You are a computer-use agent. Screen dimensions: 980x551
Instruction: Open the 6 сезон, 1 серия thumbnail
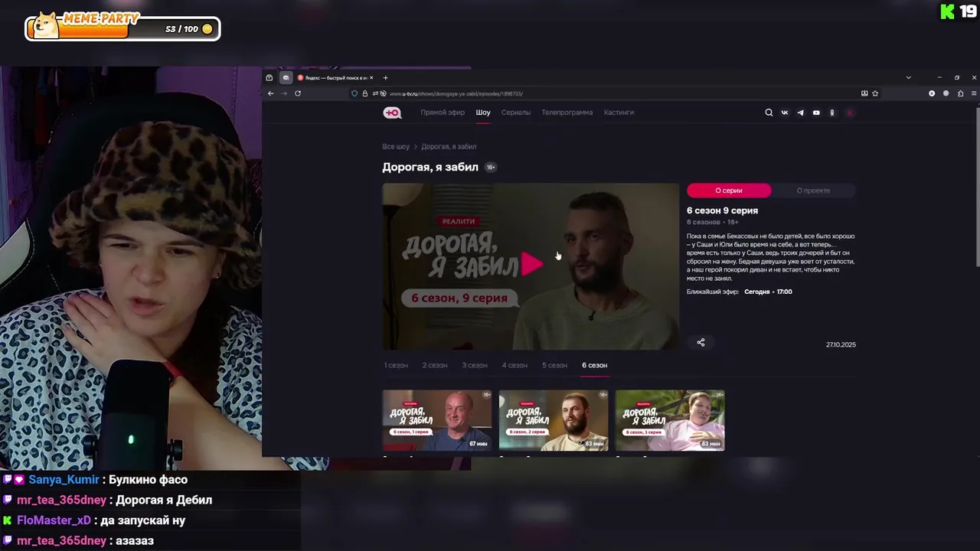click(437, 420)
